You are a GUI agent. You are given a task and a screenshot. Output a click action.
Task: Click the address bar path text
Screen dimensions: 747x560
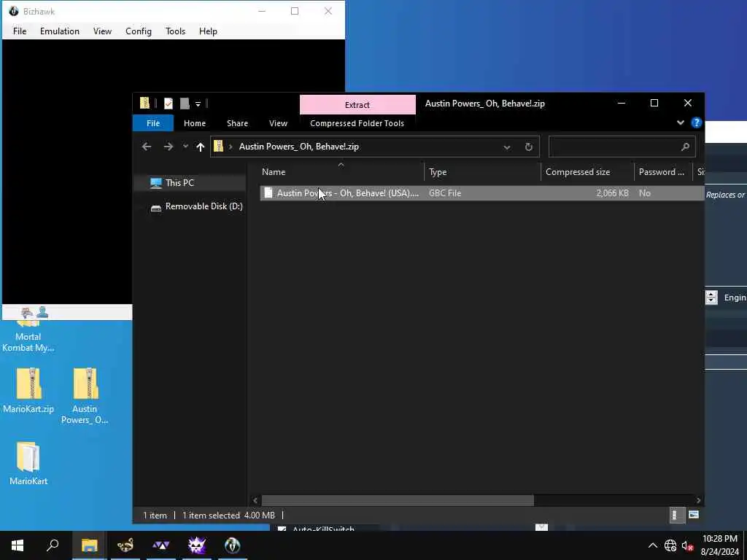point(298,147)
